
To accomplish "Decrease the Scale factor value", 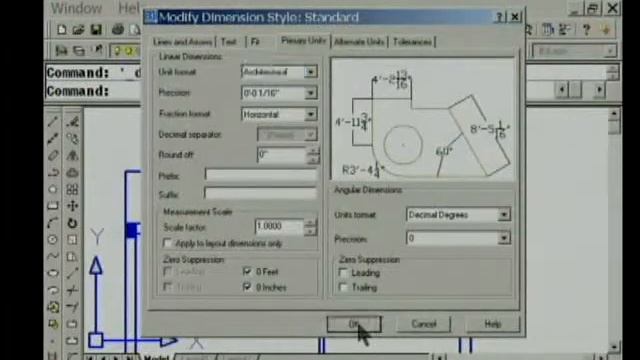I will pos(310,231).
